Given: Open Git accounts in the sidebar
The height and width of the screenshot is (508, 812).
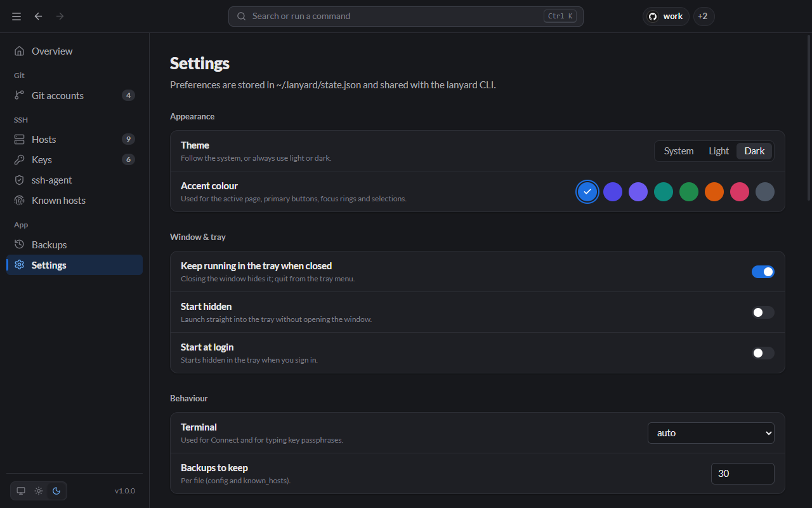Looking at the screenshot, I should coord(75,96).
